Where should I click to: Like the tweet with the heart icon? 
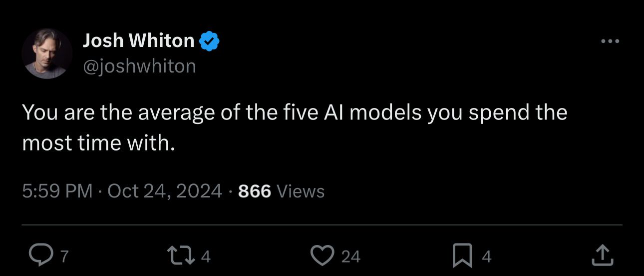tap(322, 255)
